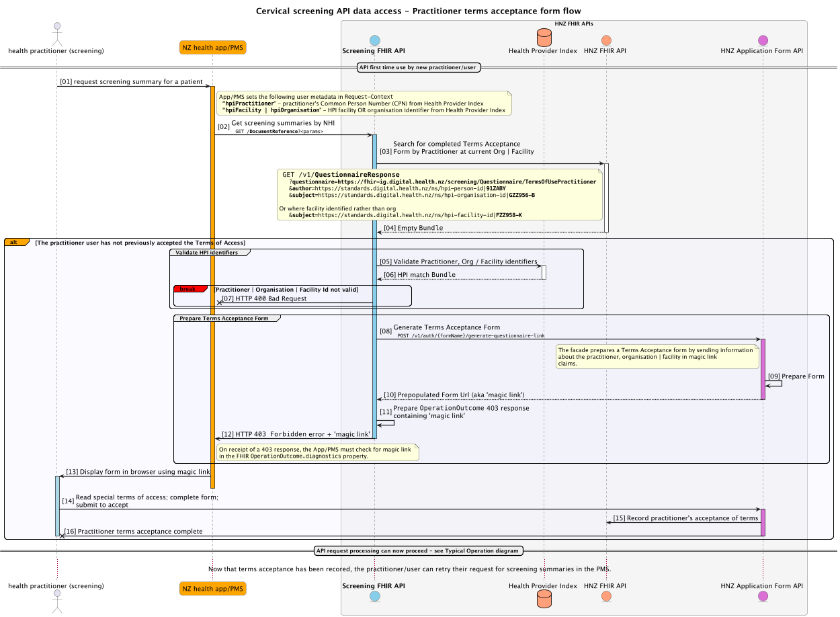Select the 'Prepare Terms Acceptance Form' group label

coord(225,318)
